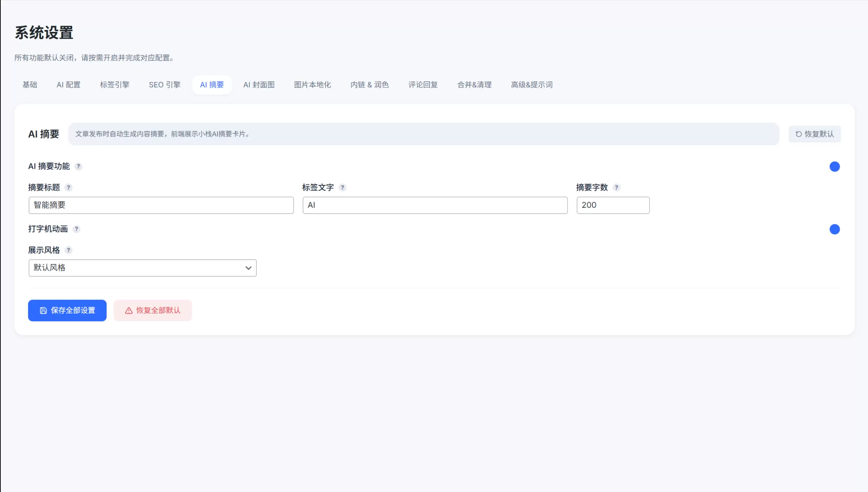Open the 评论回复 tab
This screenshot has height=492, width=868.
pyautogui.click(x=423, y=85)
